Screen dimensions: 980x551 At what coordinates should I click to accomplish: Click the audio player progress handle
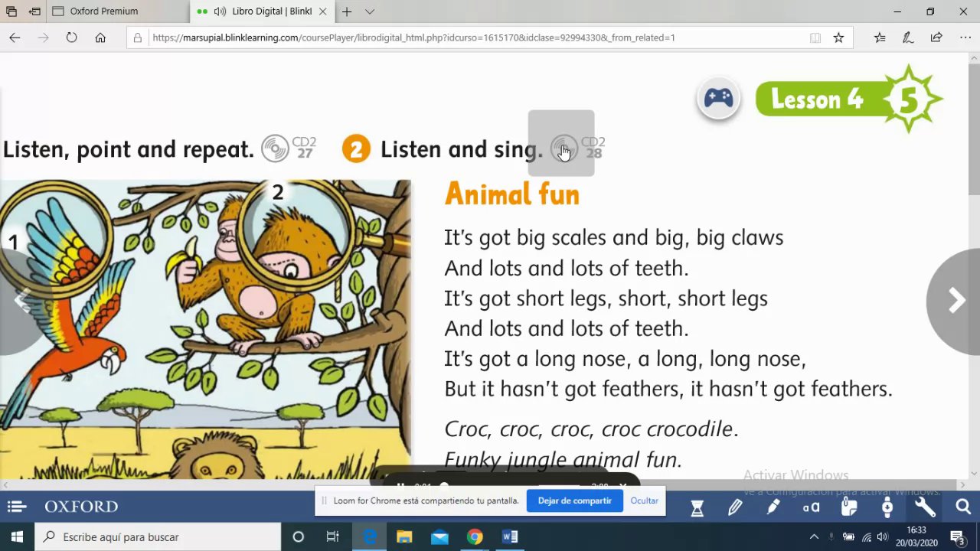pos(444,485)
